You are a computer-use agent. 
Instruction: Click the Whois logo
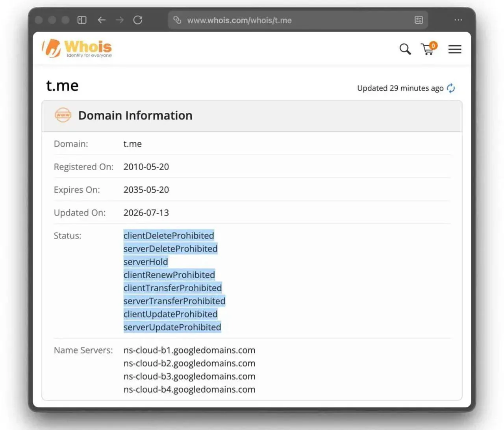pos(77,48)
